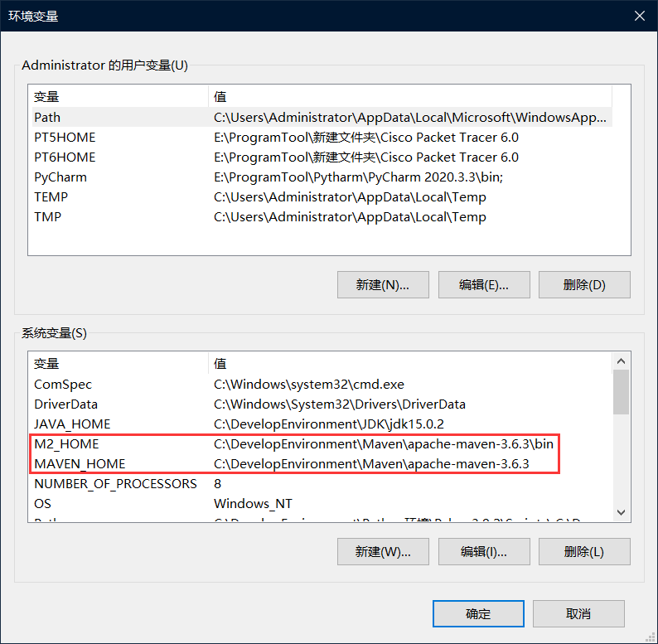Click the apache-maven-3.6.3\bin value
The width and height of the screenshot is (658, 644).
[x=384, y=443]
